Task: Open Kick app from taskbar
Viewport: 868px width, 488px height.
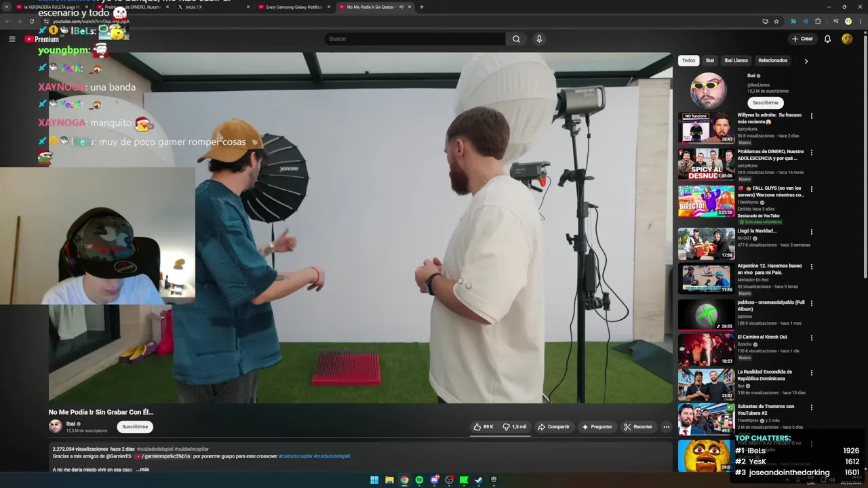Action: (x=464, y=480)
